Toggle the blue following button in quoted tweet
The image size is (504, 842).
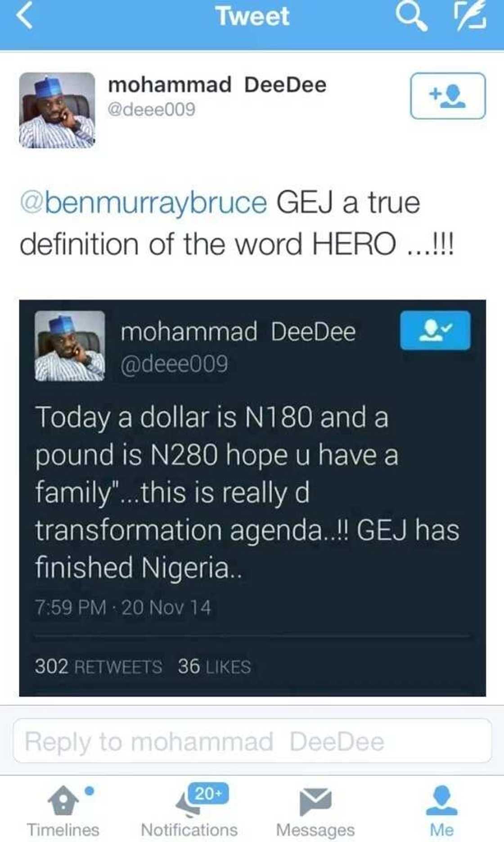pos(435,330)
